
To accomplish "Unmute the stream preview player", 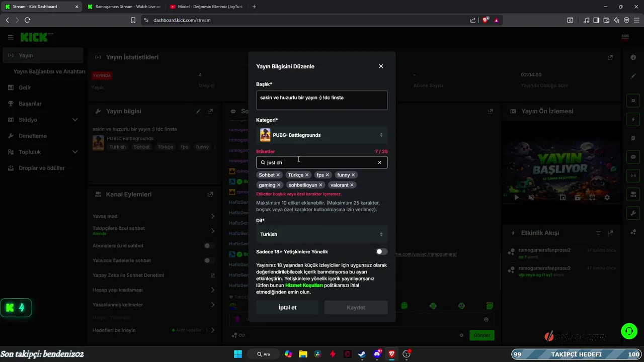I will [x=532, y=198].
